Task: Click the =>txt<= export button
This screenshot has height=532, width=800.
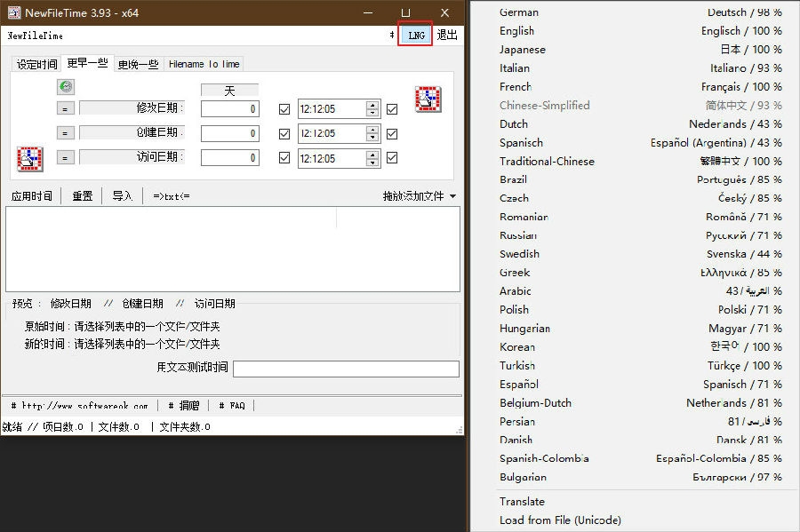Action: tap(172, 196)
